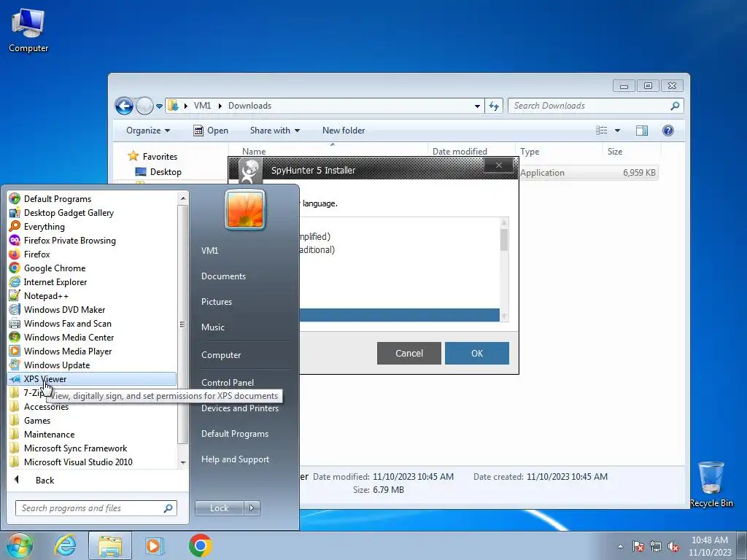Open the Organize dropdown in Explorer
747x560 pixels.
[x=147, y=131]
